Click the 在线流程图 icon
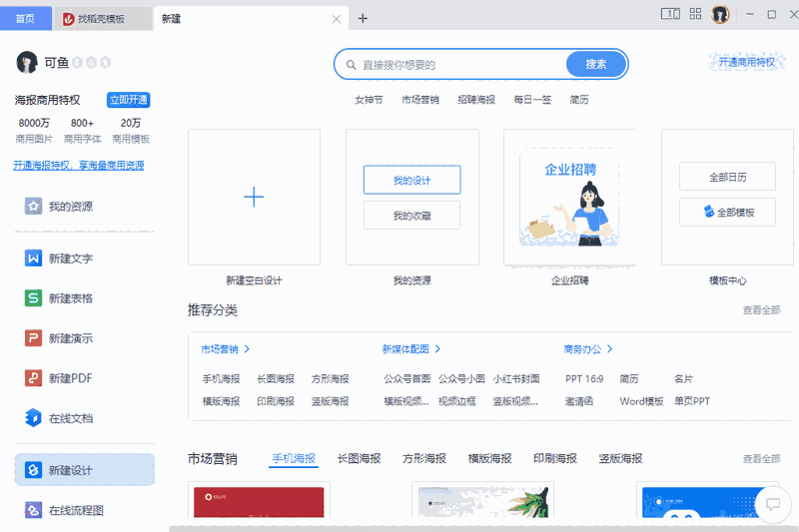799x532 pixels. (33, 510)
